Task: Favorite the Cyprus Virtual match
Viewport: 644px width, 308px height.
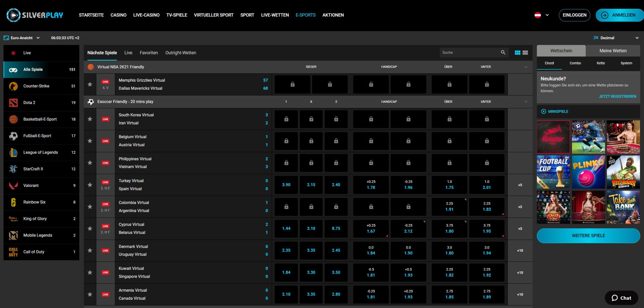Action: tap(90, 229)
